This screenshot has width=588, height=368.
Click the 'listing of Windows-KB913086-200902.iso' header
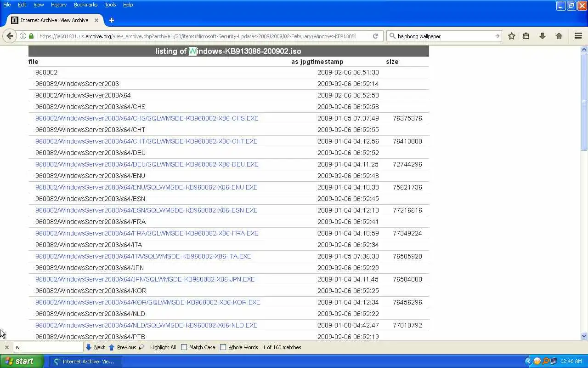coord(228,51)
